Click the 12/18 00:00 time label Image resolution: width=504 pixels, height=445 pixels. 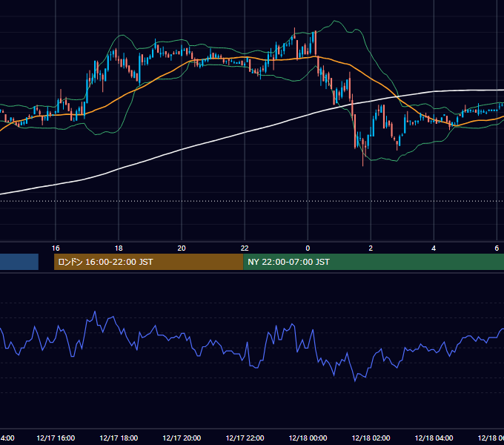[x=308, y=438]
